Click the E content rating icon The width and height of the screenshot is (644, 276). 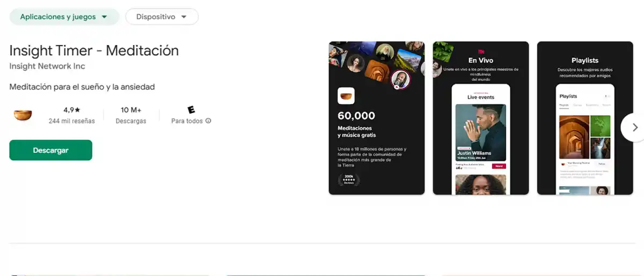coord(191,110)
